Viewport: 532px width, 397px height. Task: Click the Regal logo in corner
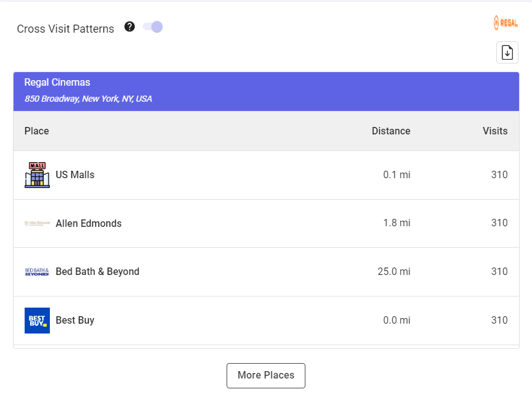coord(506,23)
